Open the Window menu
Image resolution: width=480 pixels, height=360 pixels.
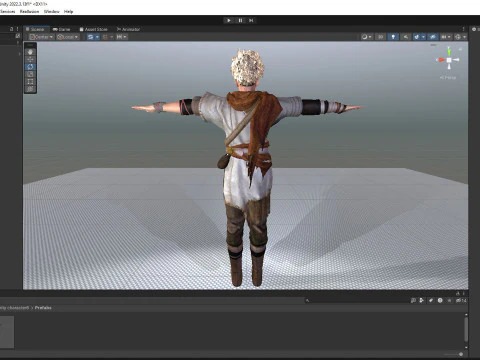tap(51, 11)
